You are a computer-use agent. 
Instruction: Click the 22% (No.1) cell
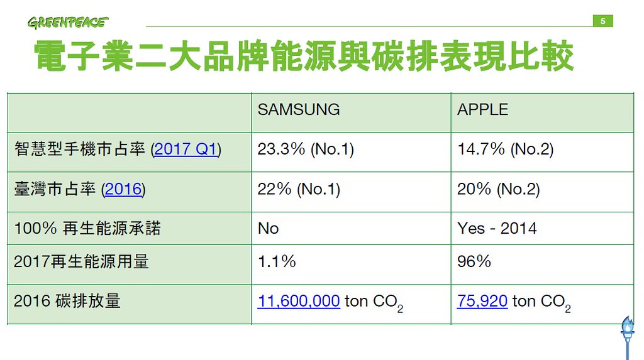tap(351, 192)
